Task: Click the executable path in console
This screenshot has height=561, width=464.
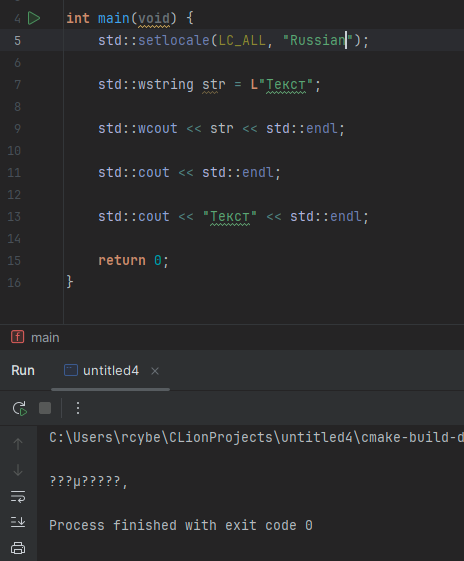Action: coord(256,437)
